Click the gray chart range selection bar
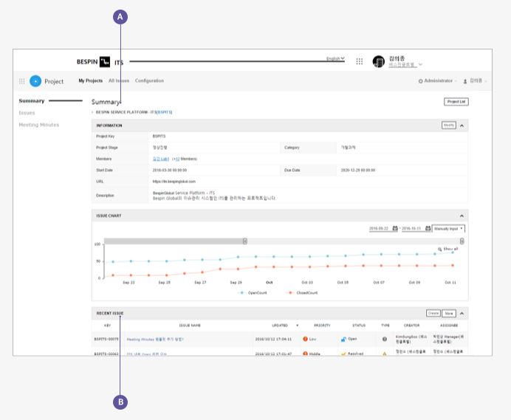 click(x=174, y=241)
